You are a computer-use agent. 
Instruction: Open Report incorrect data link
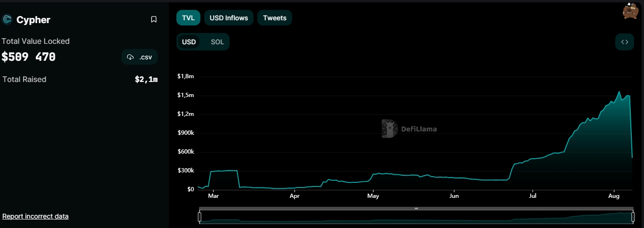click(35, 216)
